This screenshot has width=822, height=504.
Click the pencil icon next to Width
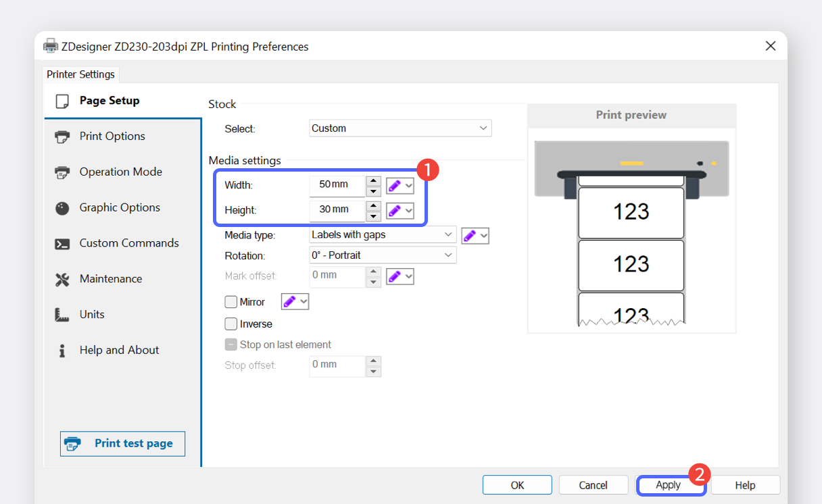click(x=394, y=185)
